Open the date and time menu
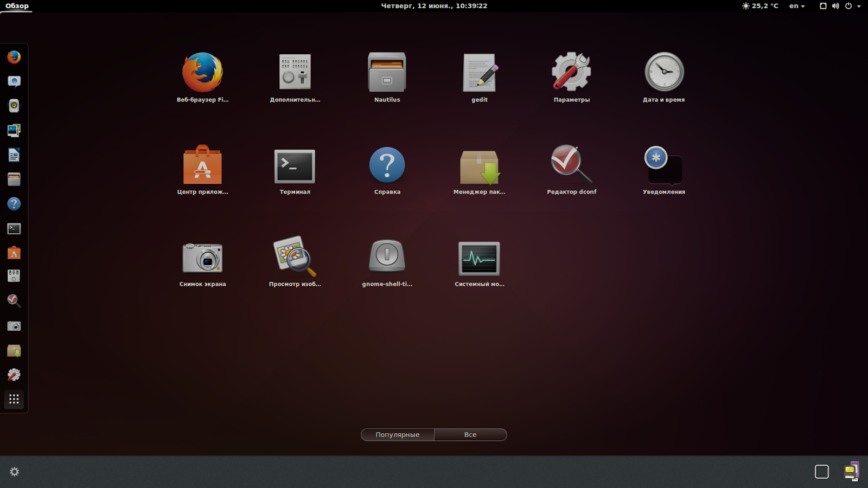This screenshot has width=868, height=488. (x=433, y=6)
